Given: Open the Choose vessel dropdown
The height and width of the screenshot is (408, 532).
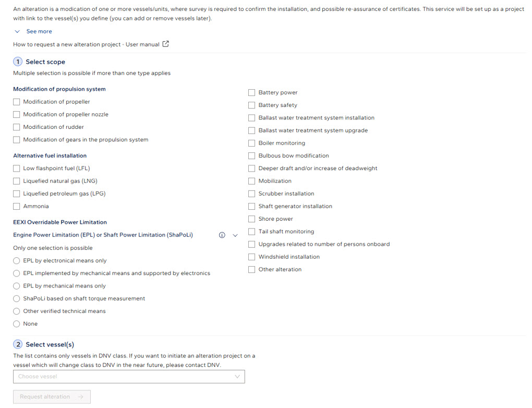Looking at the screenshot, I should point(129,377).
